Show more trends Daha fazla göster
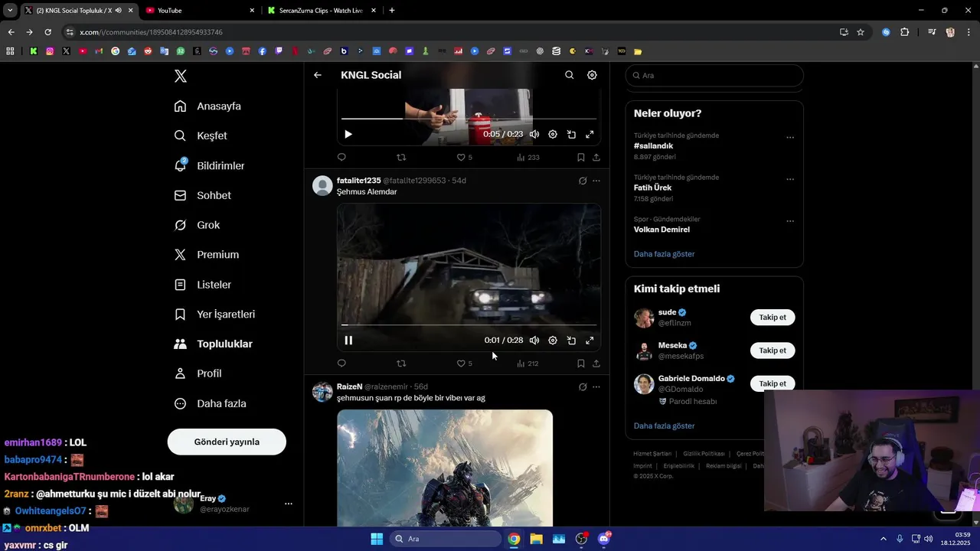The height and width of the screenshot is (551, 980). click(x=665, y=254)
